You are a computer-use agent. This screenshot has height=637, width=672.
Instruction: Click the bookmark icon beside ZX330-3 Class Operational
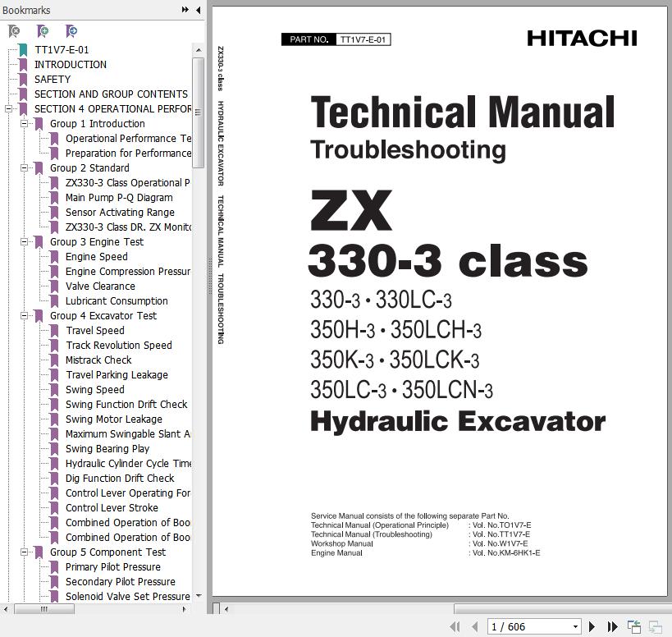coord(54,183)
